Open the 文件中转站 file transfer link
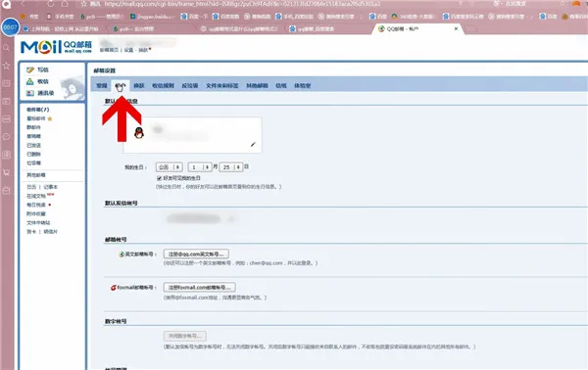 coord(38,223)
